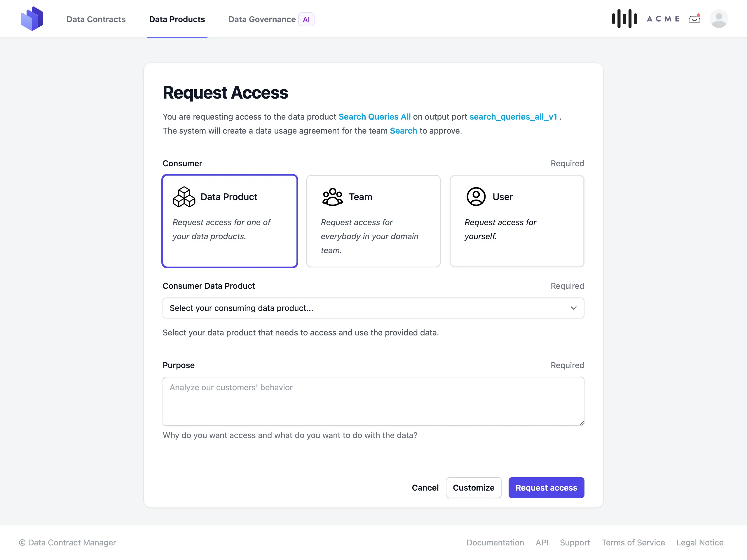The image size is (747, 560).
Task: Open the Search Queries All link
Action: (374, 116)
